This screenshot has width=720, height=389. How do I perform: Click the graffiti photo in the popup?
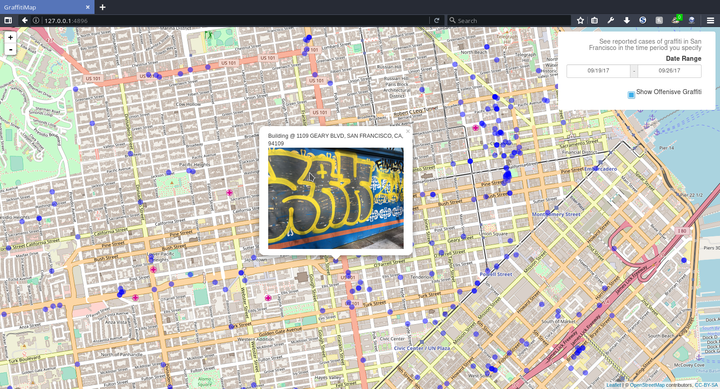tap(336, 198)
